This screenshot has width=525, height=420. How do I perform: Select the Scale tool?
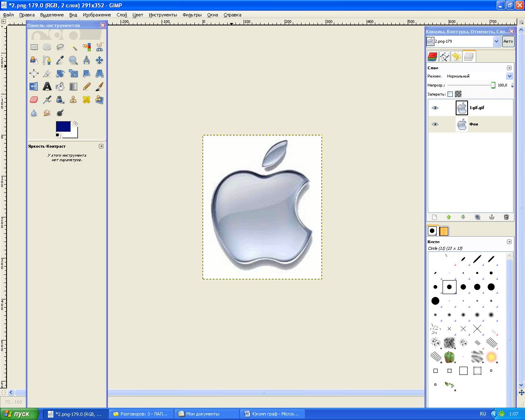[73, 73]
